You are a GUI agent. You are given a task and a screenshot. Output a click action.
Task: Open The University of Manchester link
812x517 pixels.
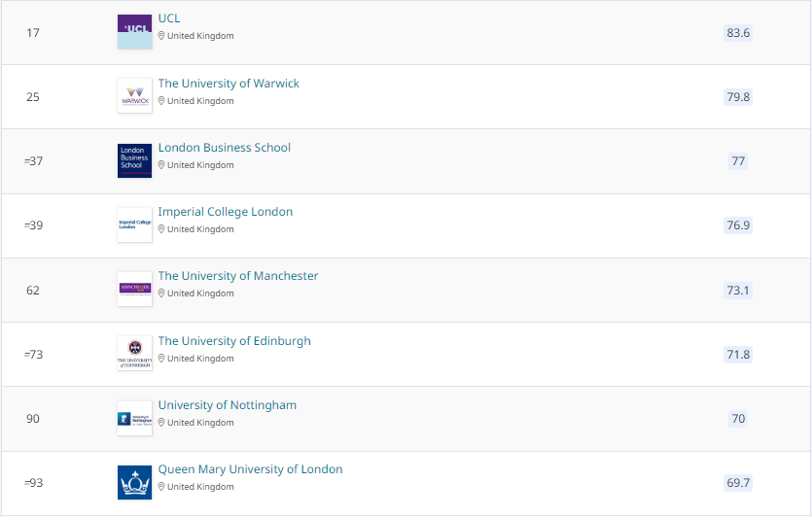[238, 276]
